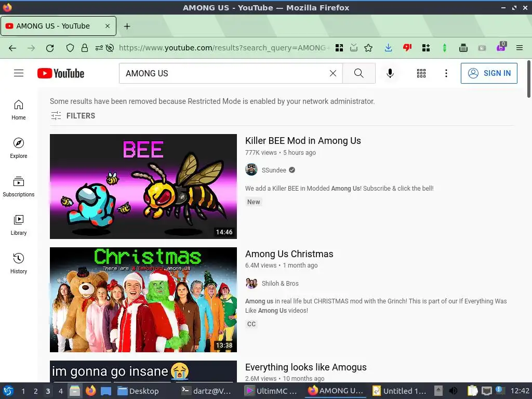Viewport: 532px width, 399px height.
Task: Click the SIGN IN button
Action: coord(489,73)
